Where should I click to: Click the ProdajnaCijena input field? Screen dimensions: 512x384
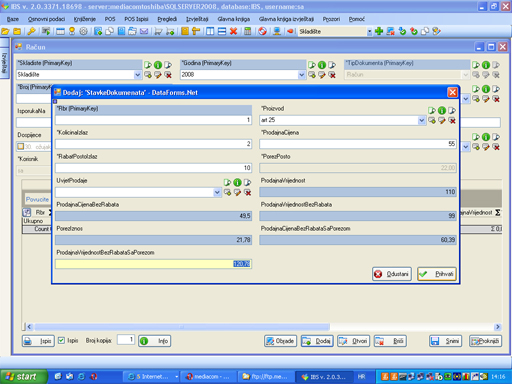(x=358, y=144)
